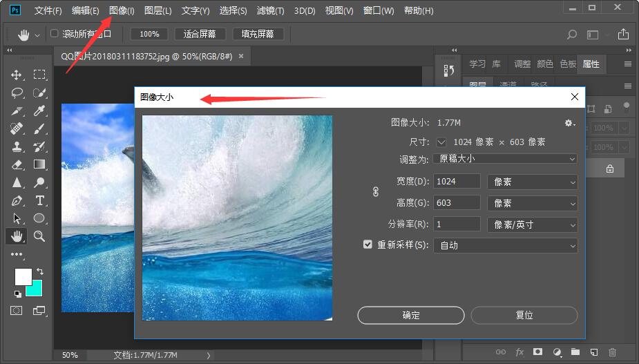Open the Edit Toolbar three-dots menu
Viewport: 639px width, 364px height.
tap(17, 254)
